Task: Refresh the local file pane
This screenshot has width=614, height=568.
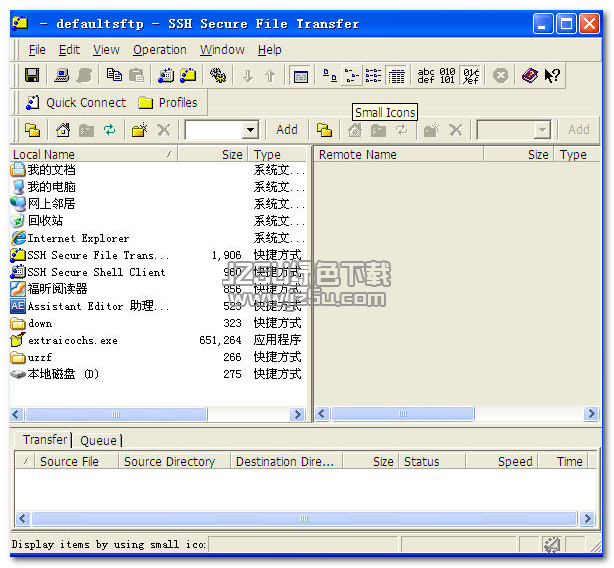Action: tap(109, 130)
